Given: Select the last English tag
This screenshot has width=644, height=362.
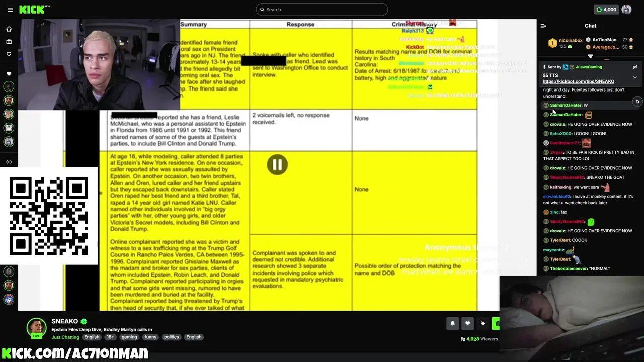Looking at the screenshot, I should (194, 337).
